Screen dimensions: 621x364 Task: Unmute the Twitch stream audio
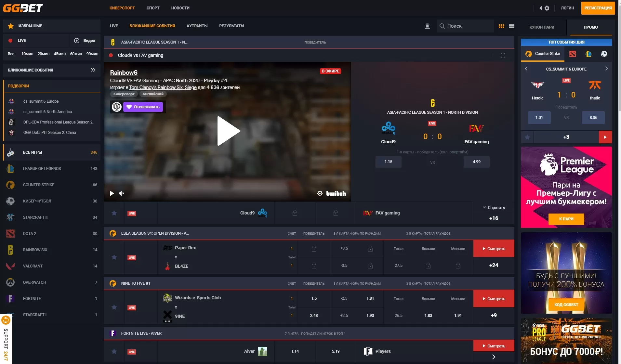pyautogui.click(x=122, y=193)
